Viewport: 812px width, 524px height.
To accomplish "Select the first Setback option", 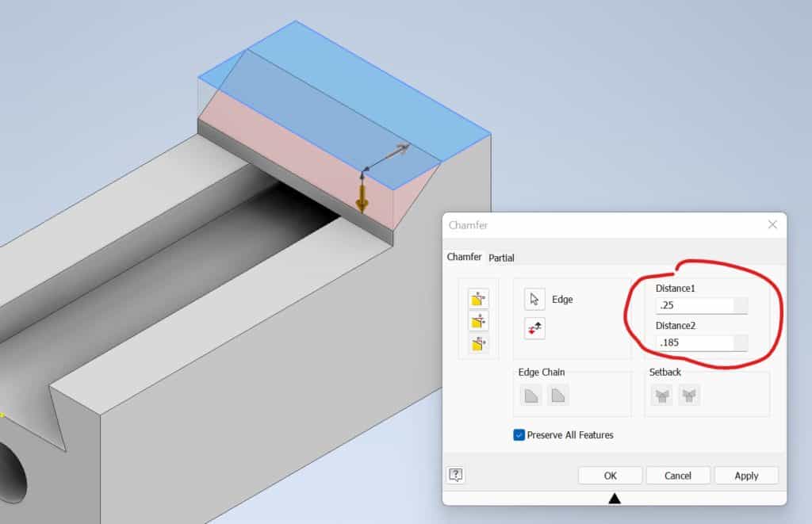I will (x=662, y=396).
